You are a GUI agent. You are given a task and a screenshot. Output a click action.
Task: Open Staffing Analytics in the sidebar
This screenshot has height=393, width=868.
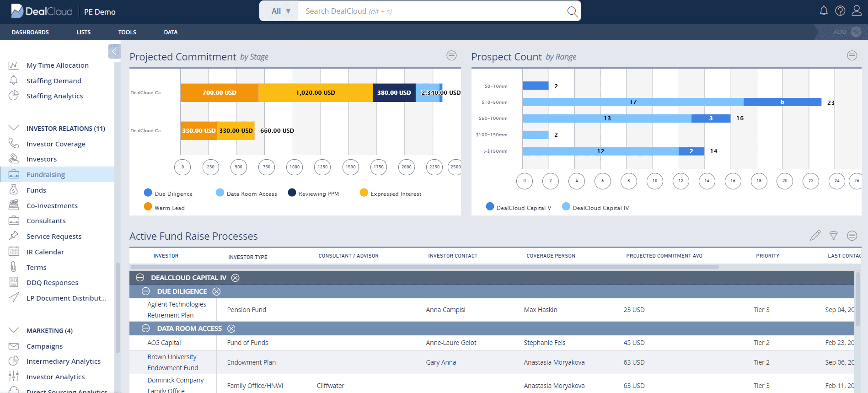click(x=55, y=96)
